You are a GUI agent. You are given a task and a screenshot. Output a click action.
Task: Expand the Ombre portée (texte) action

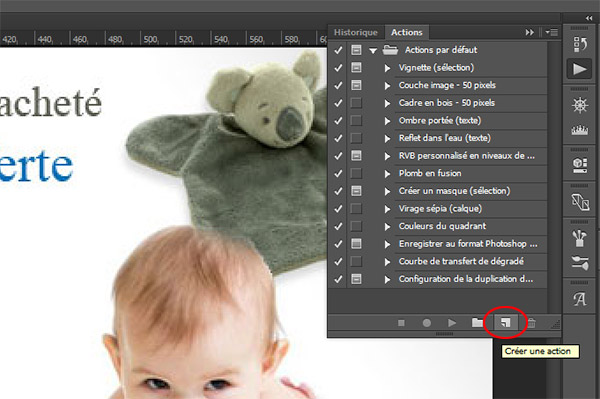[387, 121]
